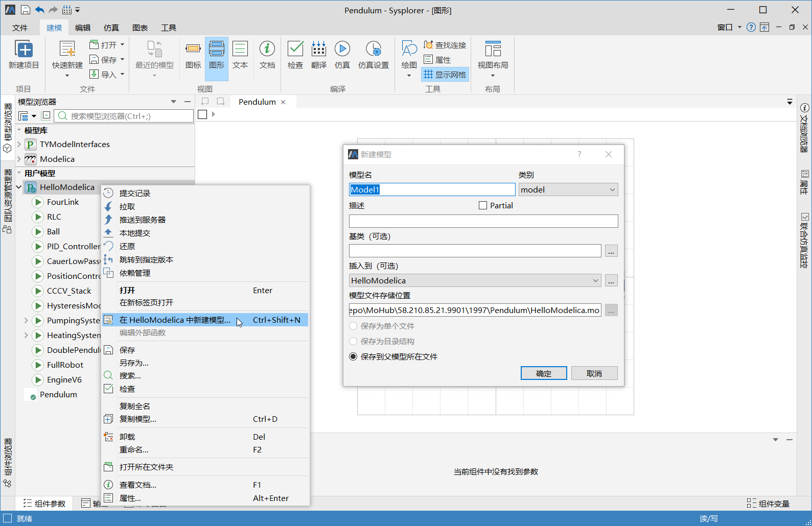Click the 最近的模型 recent models icon
The image size is (812, 526).
tap(154, 55)
